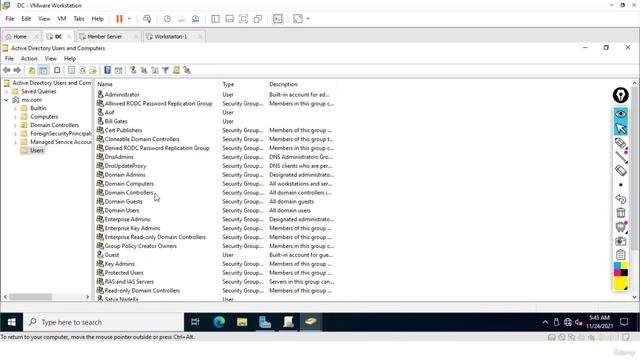
Task: Revert VM to previous snapshot icon
Action: point(181,19)
